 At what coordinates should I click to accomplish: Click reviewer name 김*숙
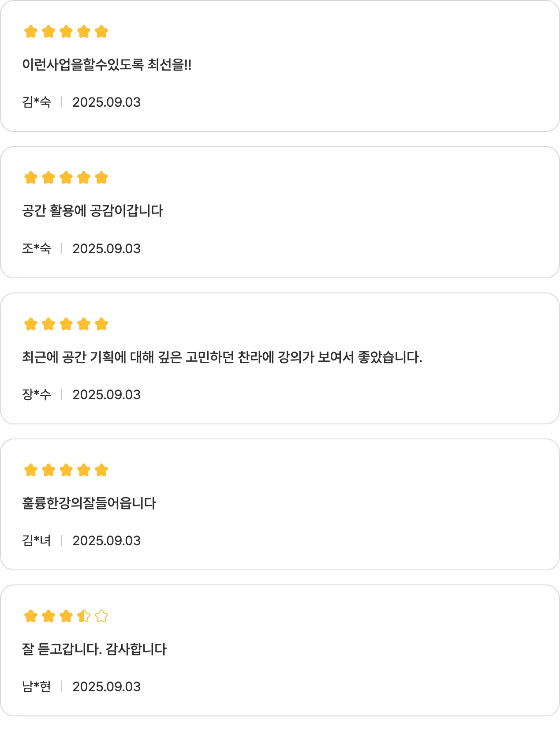coord(37,102)
